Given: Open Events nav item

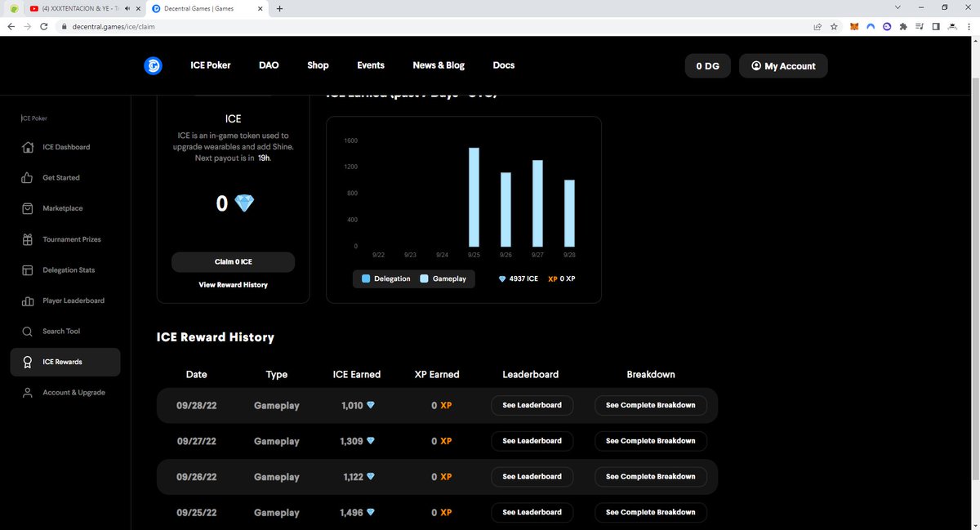Looking at the screenshot, I should click(x=371, y=65).
